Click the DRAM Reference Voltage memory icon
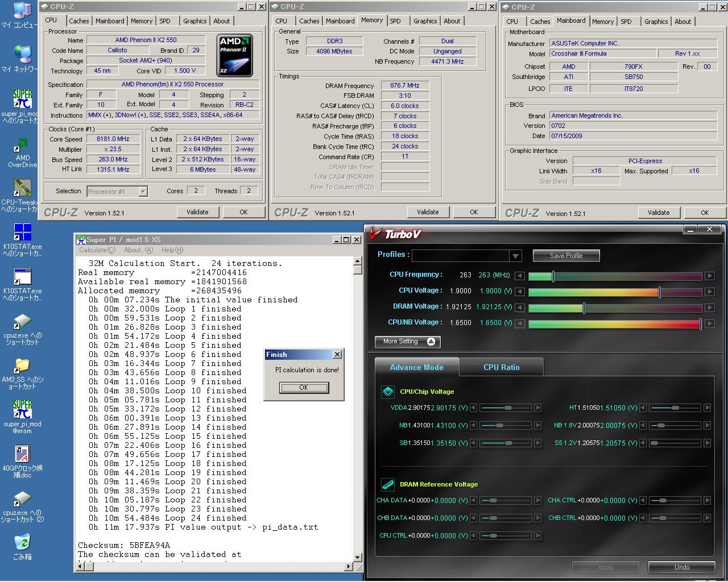Screen dimensions: 728x582 point(388,484)
